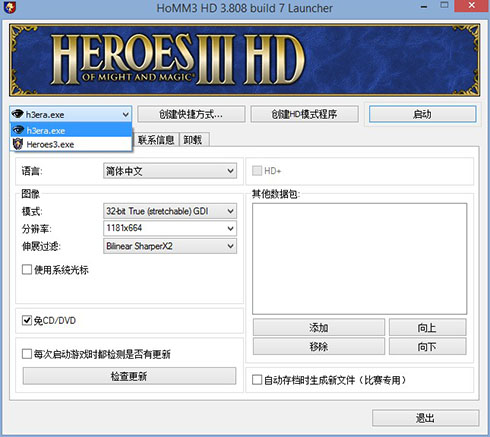
Task: Click inside the 其他数据包 list box
Action: coord(359,259)
